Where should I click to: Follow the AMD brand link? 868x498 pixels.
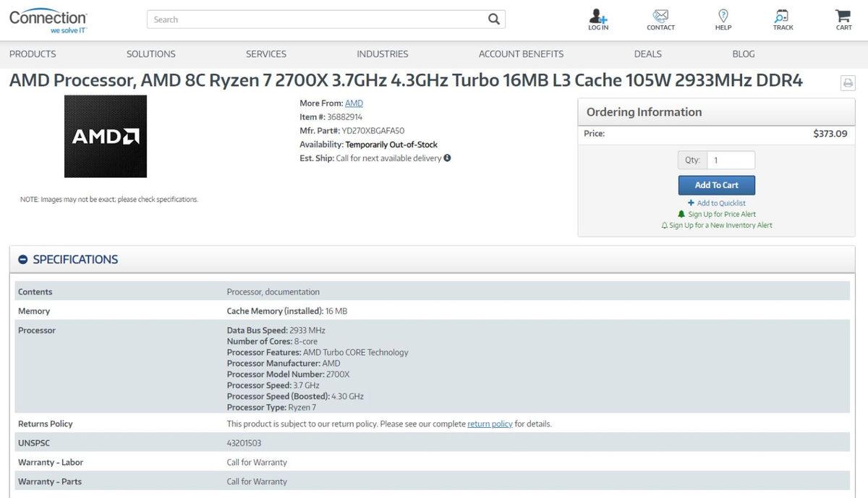pos(354,103)
